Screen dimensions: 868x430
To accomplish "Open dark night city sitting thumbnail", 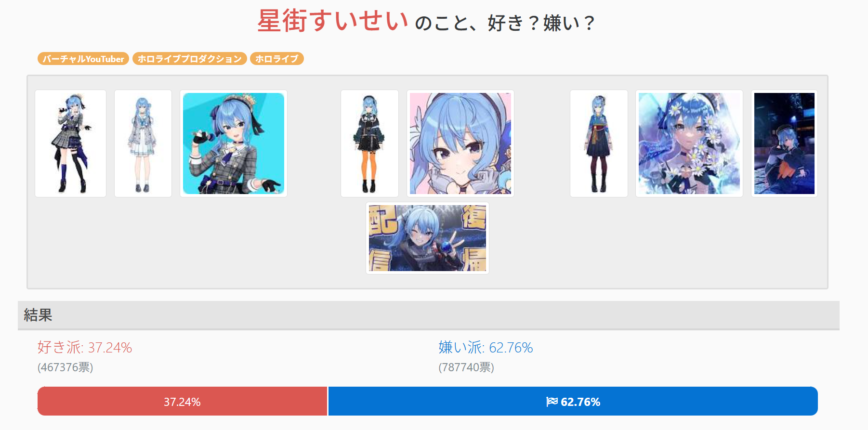I will click(784, 143).
